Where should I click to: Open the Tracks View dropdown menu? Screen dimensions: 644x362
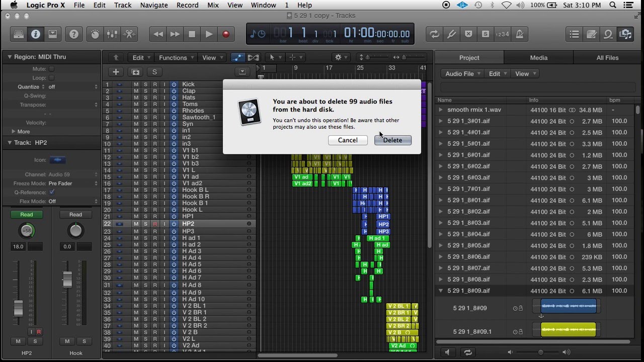point(212,58)
